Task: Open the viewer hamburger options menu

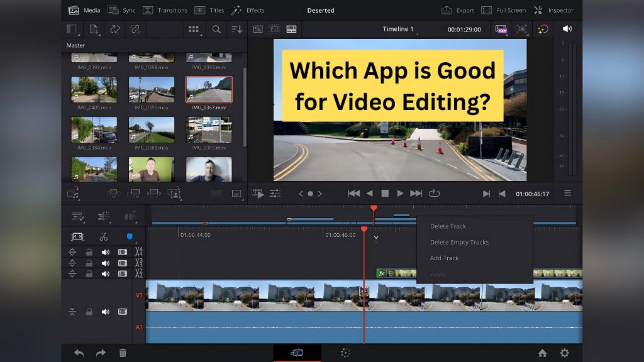Action: coord(568,194)
